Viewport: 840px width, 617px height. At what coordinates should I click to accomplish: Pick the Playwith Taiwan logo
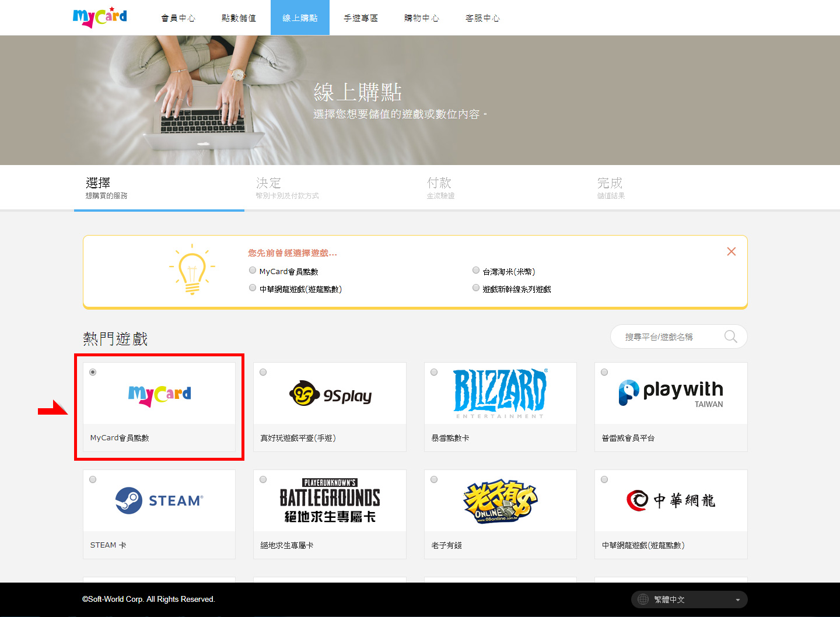pos(671,393)
